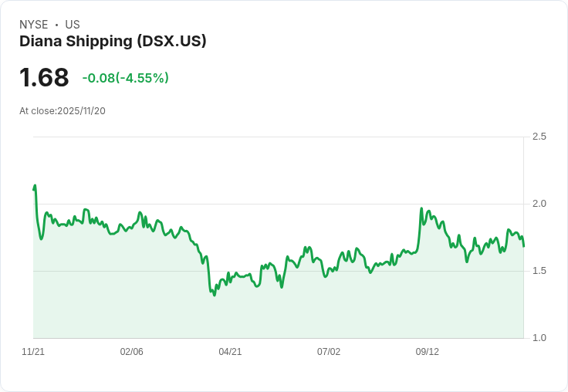Screen dimensions: 568x392
Task: Click the 02/06 date label
Action: pyautogui.click(x=132, y=352)
